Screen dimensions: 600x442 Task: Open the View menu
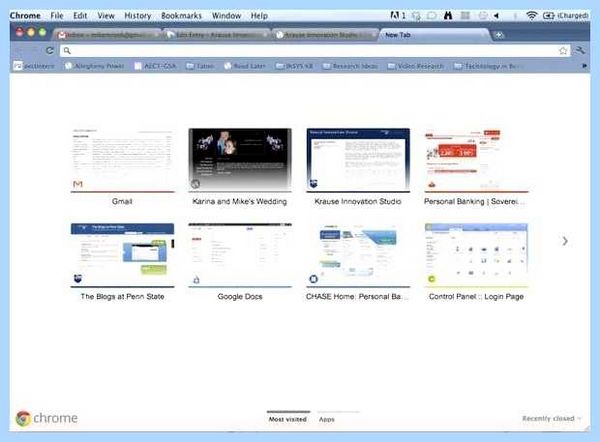click(106, 16)
